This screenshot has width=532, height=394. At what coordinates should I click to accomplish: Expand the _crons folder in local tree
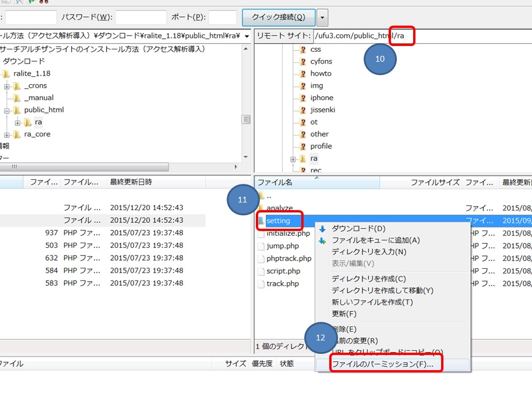pyautogui.click(x=7, y=86)
